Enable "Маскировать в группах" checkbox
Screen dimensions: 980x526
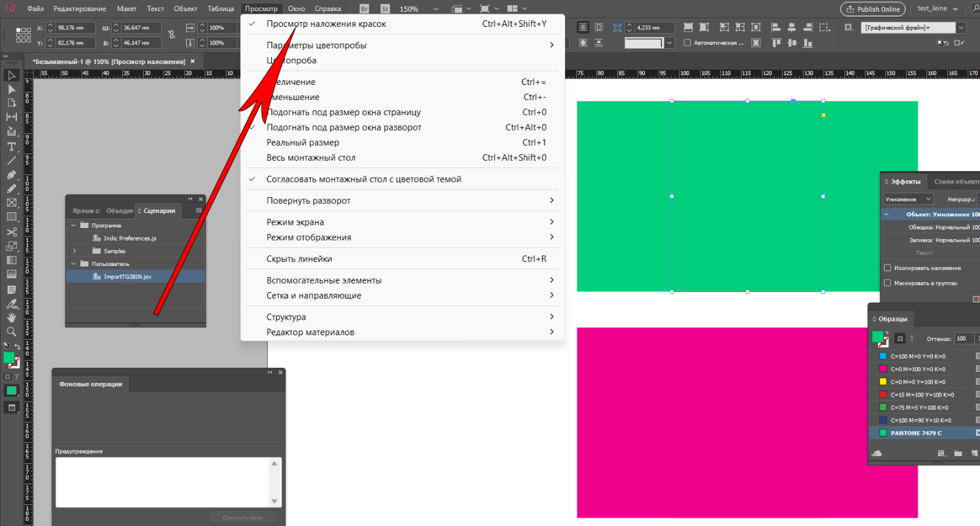click(x=887, y=283)
